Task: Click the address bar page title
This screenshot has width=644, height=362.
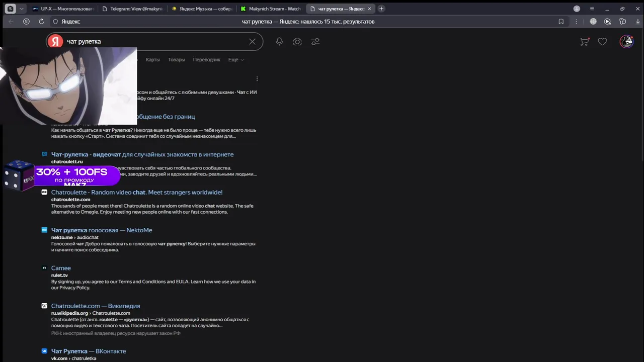Action: coord(308,22)
